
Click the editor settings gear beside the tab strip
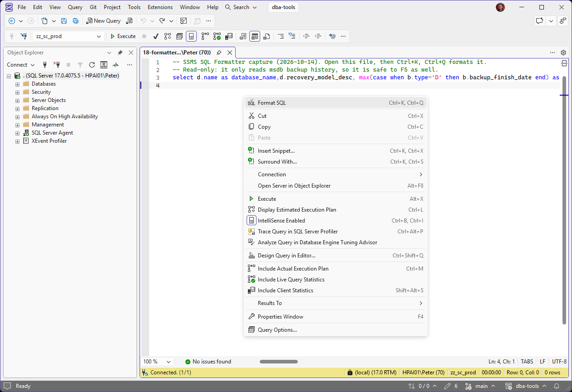(563, 53)
